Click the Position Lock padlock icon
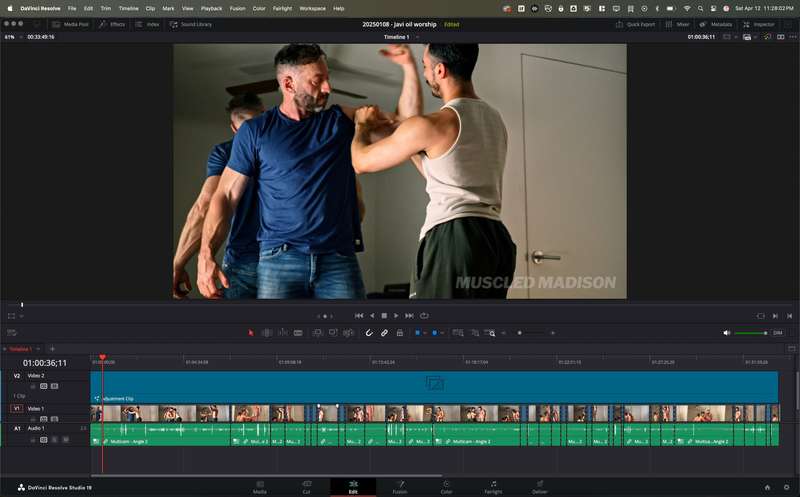800x497 pixels. point(399,332)
